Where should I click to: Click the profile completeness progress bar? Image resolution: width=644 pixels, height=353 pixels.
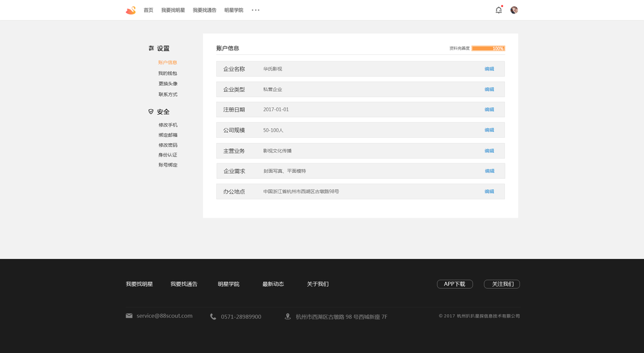click(x=488, y=48)
